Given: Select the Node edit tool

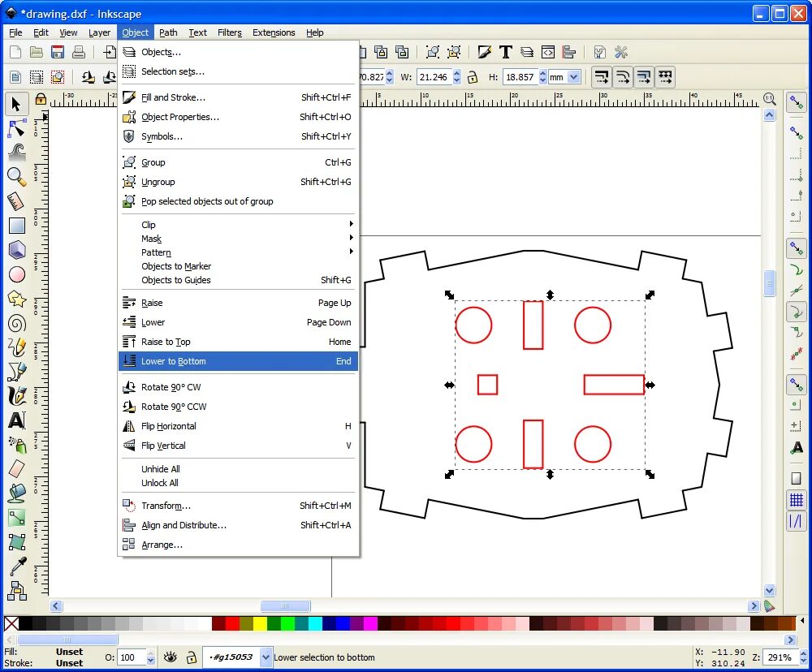Looking at the screenshot, I should (x=16, y=128).
